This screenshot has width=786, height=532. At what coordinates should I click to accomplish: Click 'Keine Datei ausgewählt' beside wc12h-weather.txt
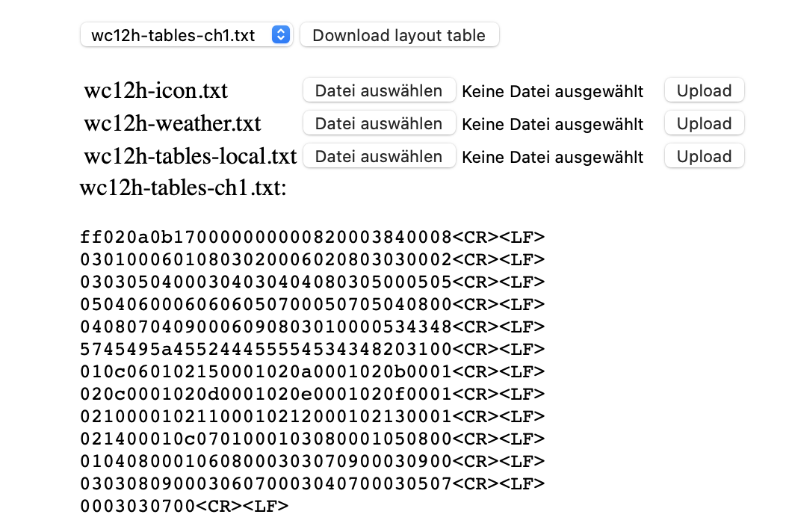pyautogui.click(x=552, y=125)
